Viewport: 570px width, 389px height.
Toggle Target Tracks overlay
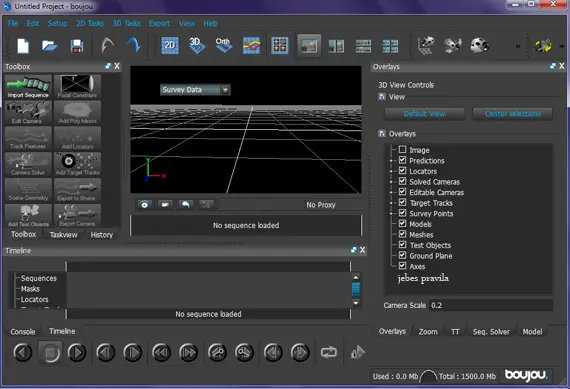pyautogui.click(x=402, y=202)
